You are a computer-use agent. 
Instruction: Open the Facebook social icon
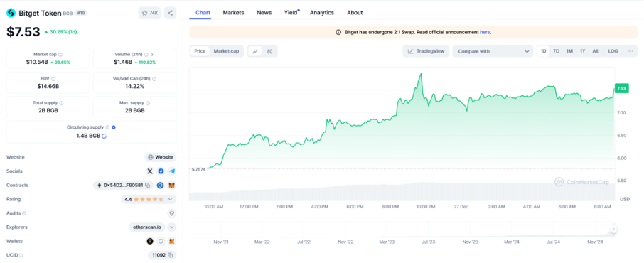tap(161, 171)
